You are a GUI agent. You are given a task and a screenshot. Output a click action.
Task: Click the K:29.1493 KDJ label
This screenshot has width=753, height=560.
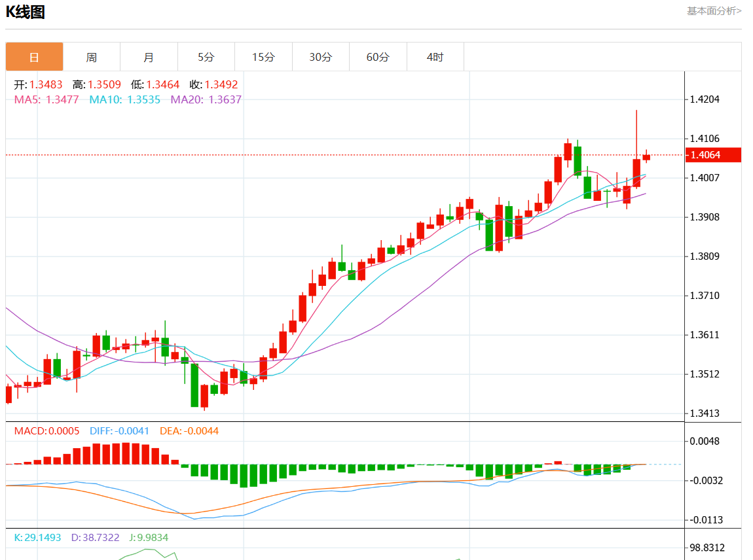(37, 538)
